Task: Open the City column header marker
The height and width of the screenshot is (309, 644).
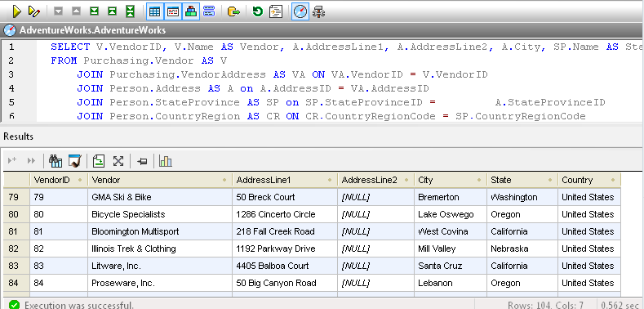Action: [x=479, y=180]
